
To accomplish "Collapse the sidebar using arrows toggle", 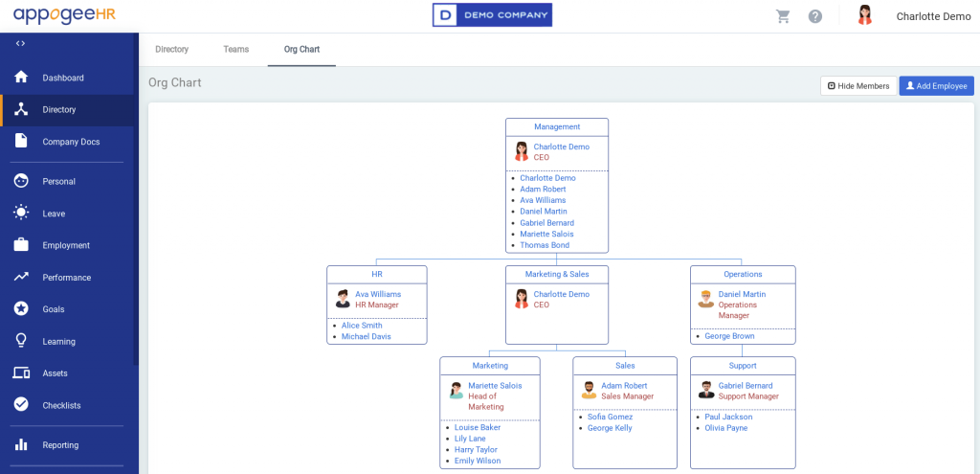I will coord(21,44).
